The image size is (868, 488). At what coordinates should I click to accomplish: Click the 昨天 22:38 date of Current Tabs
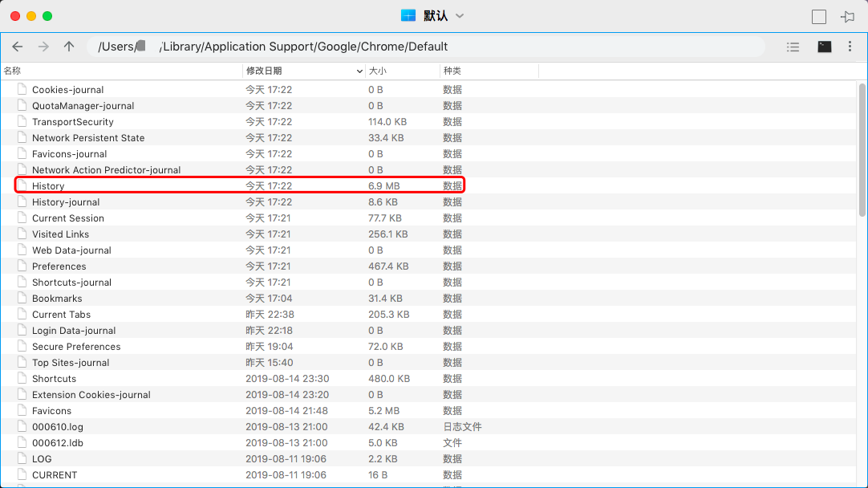(x=270, y=315)
